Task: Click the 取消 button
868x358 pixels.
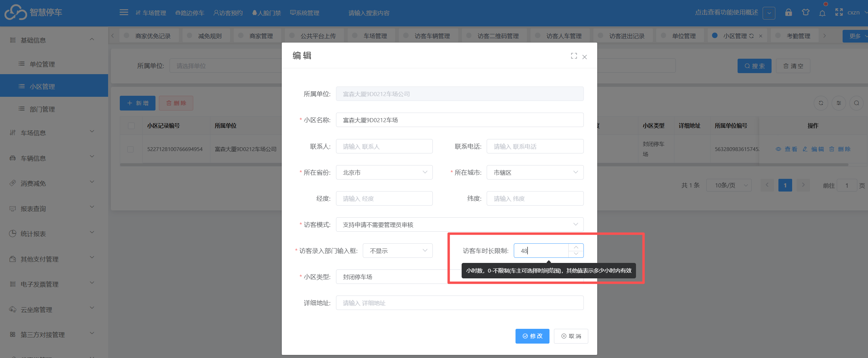Action: (571, 336)
